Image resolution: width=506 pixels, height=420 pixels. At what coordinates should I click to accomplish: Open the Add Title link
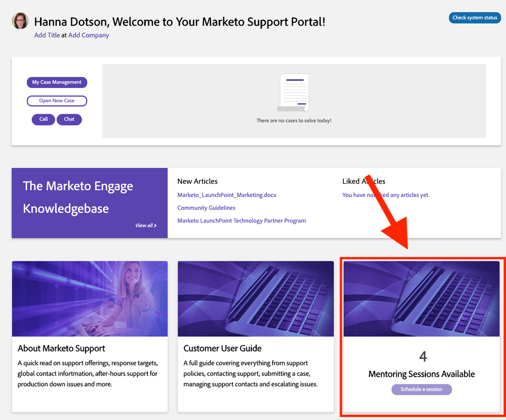click(x=47, y=35)
